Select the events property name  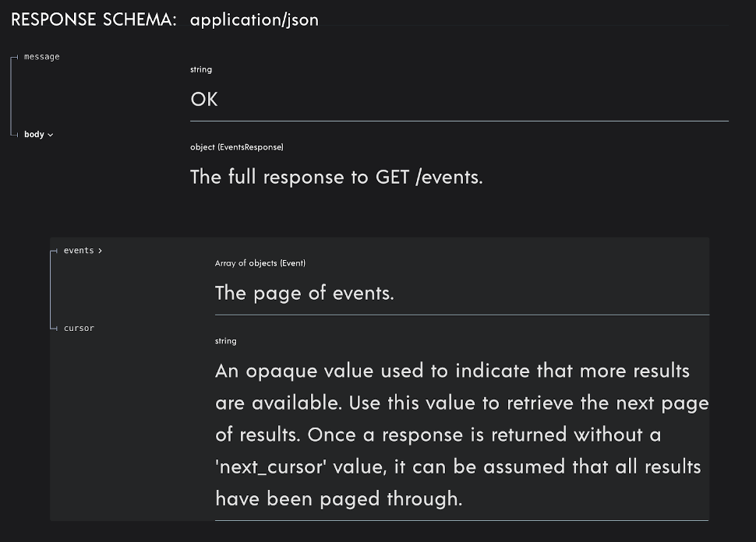tap(79, 251)
